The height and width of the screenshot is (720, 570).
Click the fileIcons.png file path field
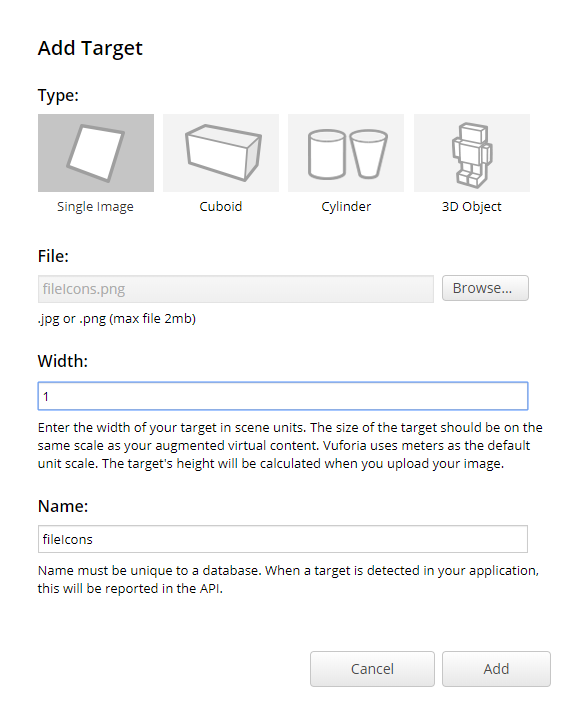pyautogui.click(x=236, y=289)
